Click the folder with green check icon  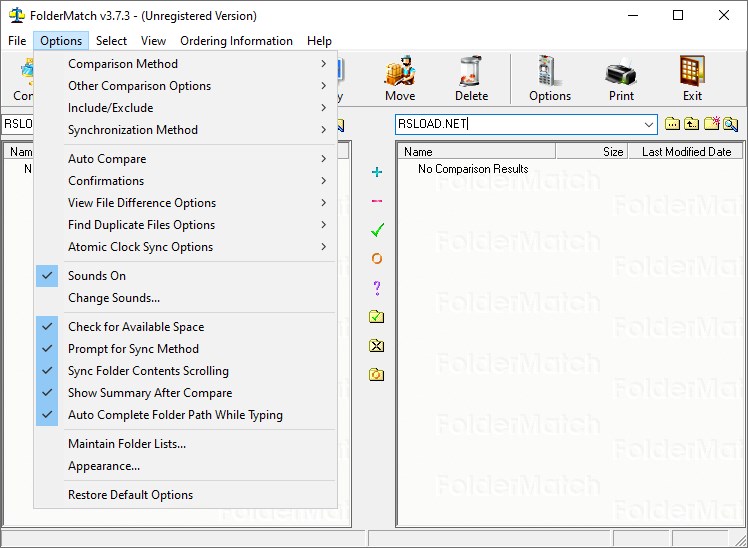(x=377, y=317)
